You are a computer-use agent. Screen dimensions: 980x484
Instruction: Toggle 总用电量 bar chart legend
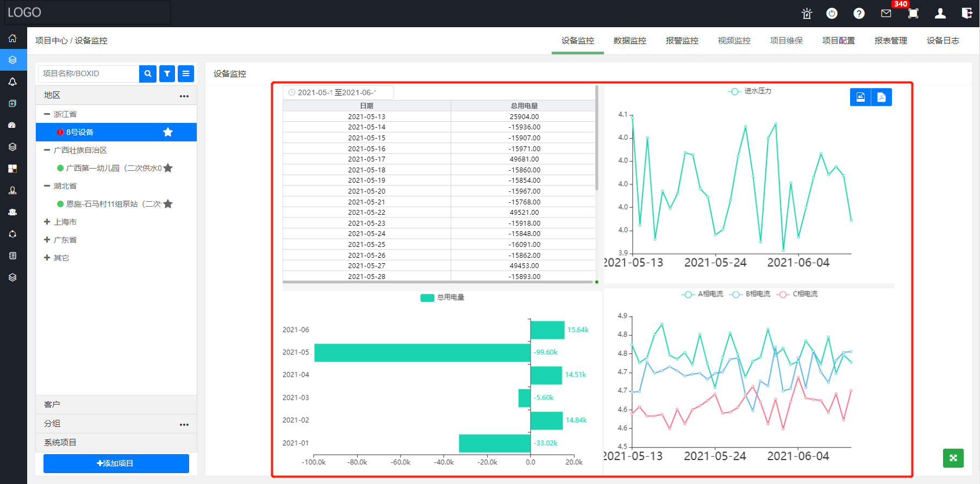(x=442, y=297)
